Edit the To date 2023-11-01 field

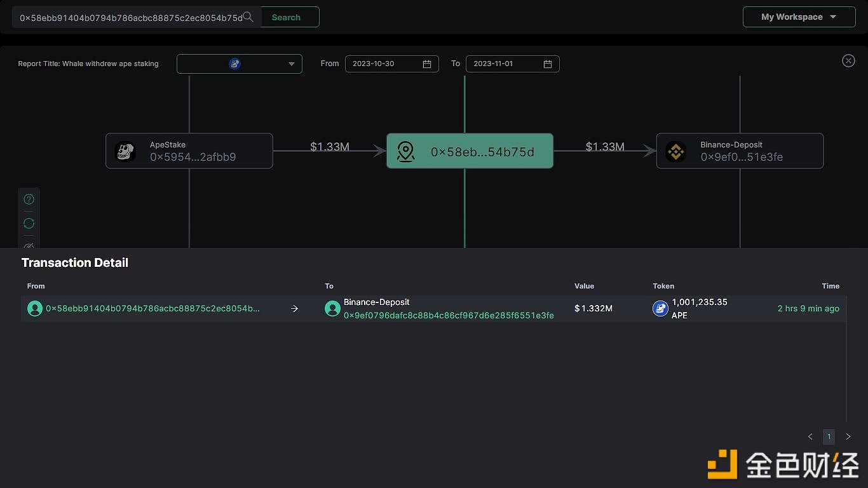[x=512, y=64]
